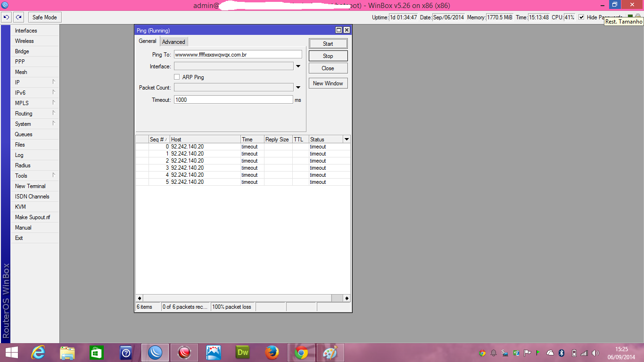Screen dimensions: 644x362
Task: Open Paint from the taskbar
Action: point(330,353)
